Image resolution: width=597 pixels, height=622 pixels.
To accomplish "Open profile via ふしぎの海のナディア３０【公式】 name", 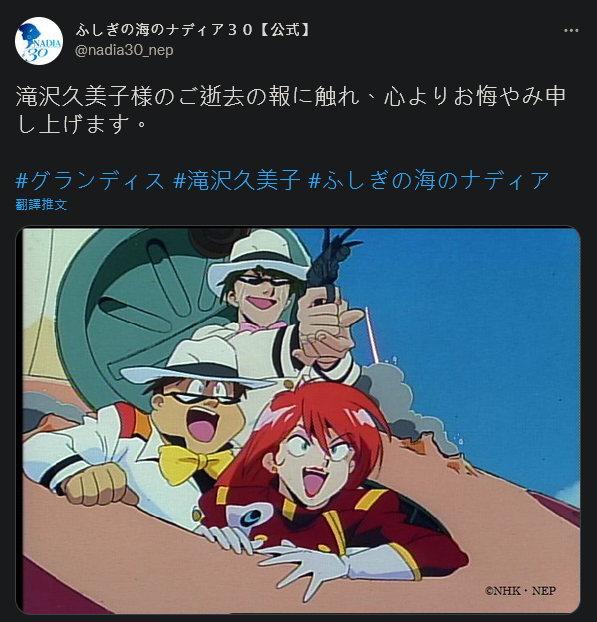I will coord(194,30).
